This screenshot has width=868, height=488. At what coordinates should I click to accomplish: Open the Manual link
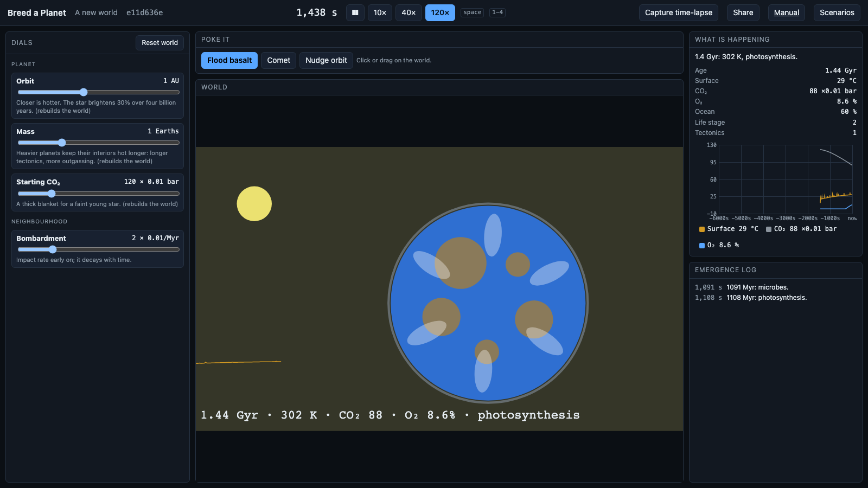[786, 12]
